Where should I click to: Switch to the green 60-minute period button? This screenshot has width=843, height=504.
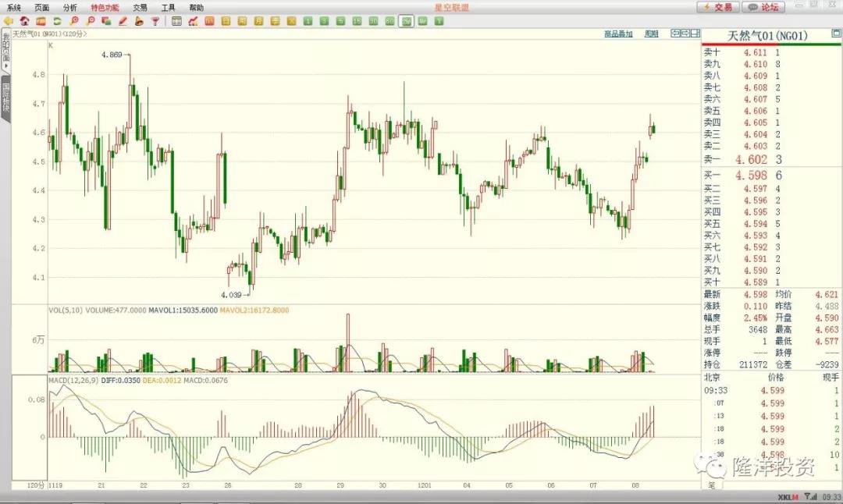[x=389, y=21]
